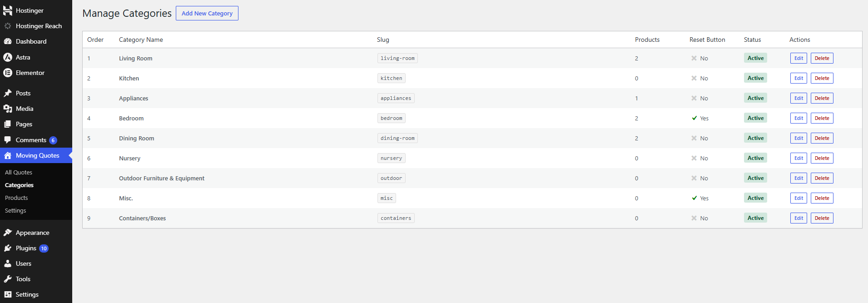Delete the Dining Room category
868x303 pixels.
click(x=822, y=138)
